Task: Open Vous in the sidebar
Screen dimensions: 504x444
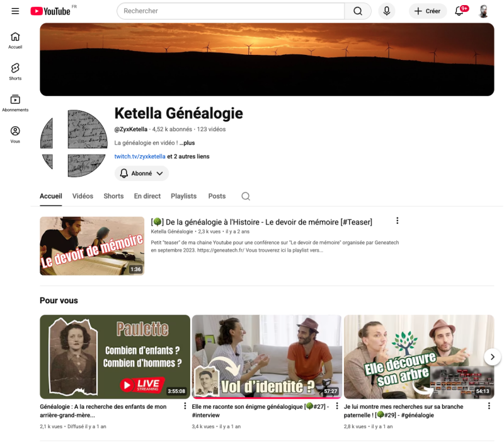Action: (x=15, y=134)
